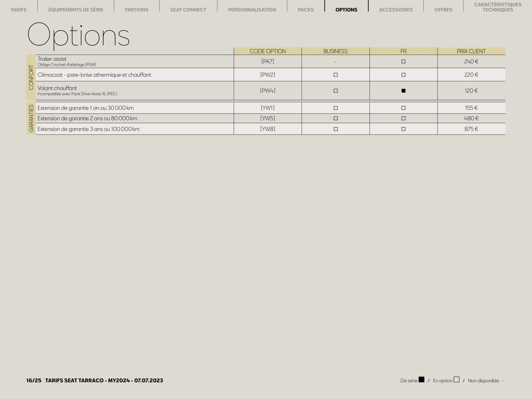Open the SEAT CONNECT tab
Screen dimensions: 532x399
pyautogui.click(x=188, y=10)
